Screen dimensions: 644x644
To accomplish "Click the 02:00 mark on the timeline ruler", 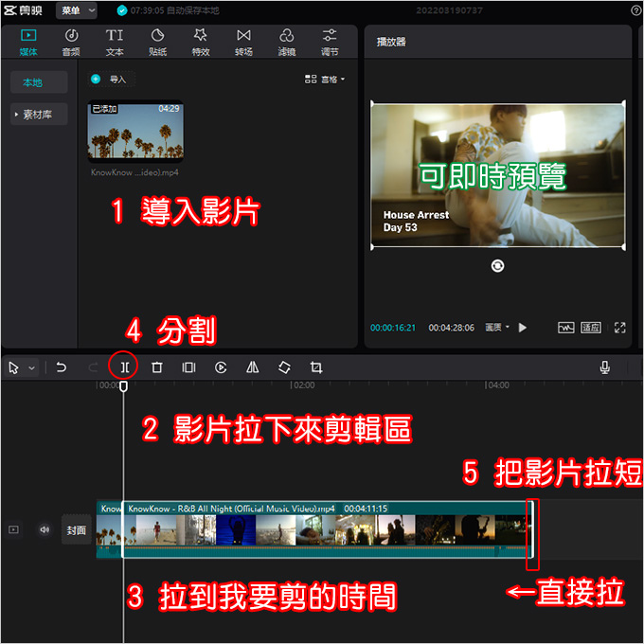I will (x=303, y=385).
